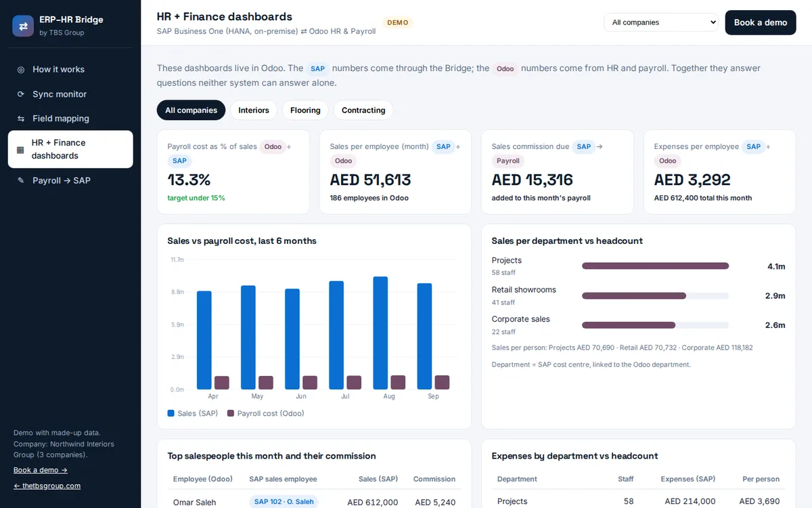The height and width of the screenshot is (508, 812).
Task: Select HR + Finance dashboards in sidebar
Action: coord(70,149)
